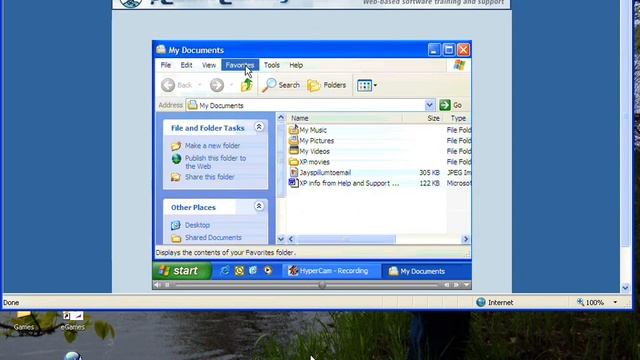Screen dimensions: 640x360
Task: Click the browser page scroll down arrow
Action: tap(625, 288)
